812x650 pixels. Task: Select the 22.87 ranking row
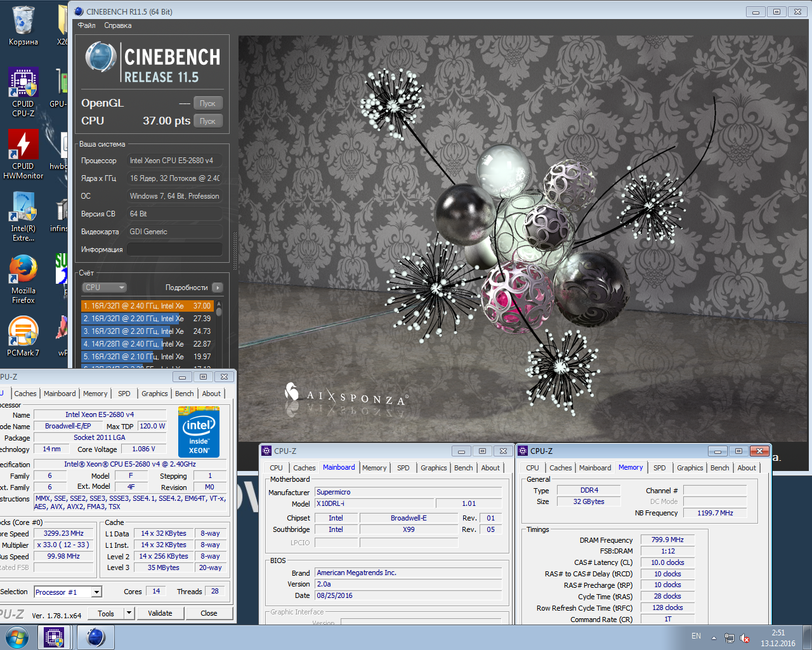(148, 344)
